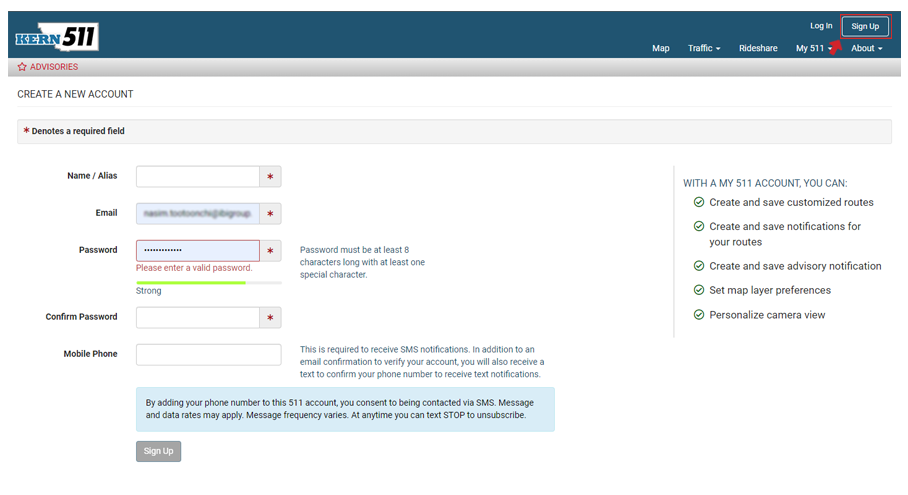Click the Log In link
Image resolution: width=908 pixels, height=495 pixels.
tap(821, 26)
